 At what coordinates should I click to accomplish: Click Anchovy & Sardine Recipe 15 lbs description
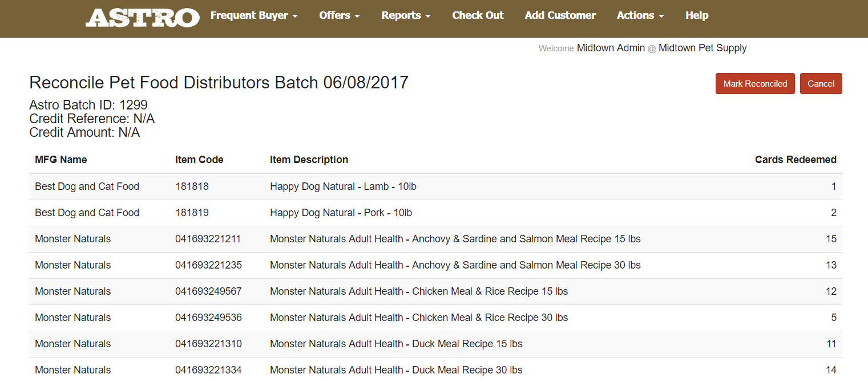(x=455, y=239)
